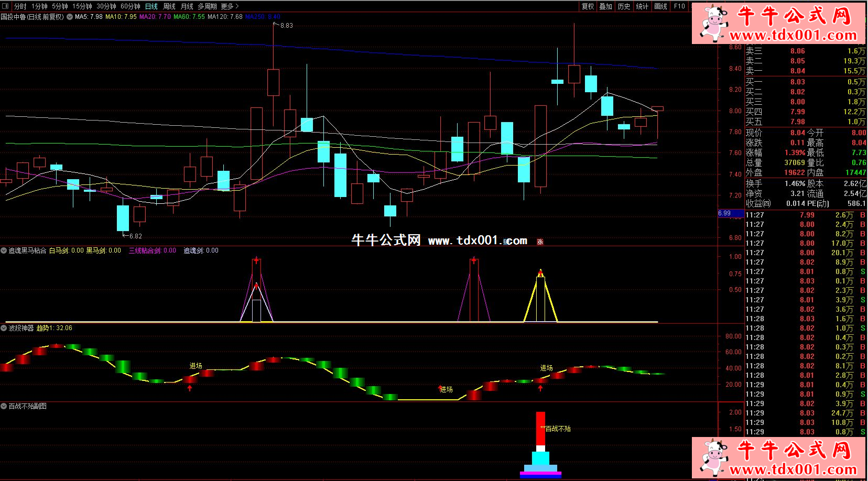Click the red 涨 marker icon
Viewport: 868px width, 481px height.
click(540, 242)
